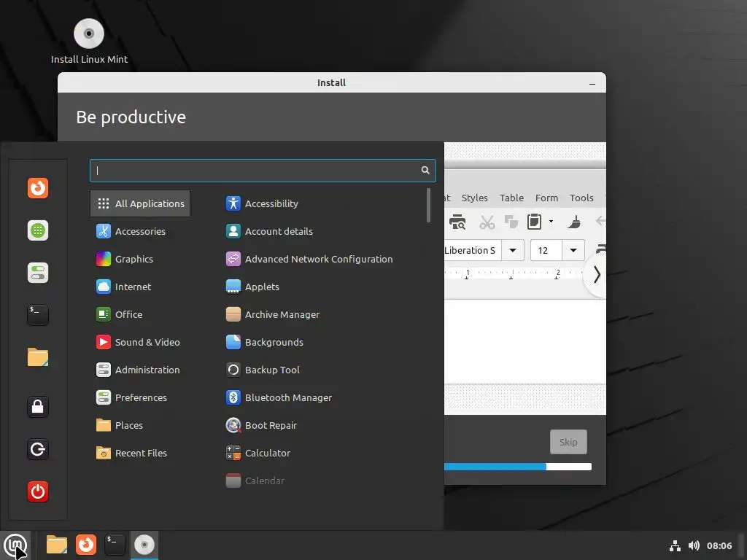Click the font size 12 field
Image resolution: width=747 pixels, height=560 pixels.
coord(546,251)
